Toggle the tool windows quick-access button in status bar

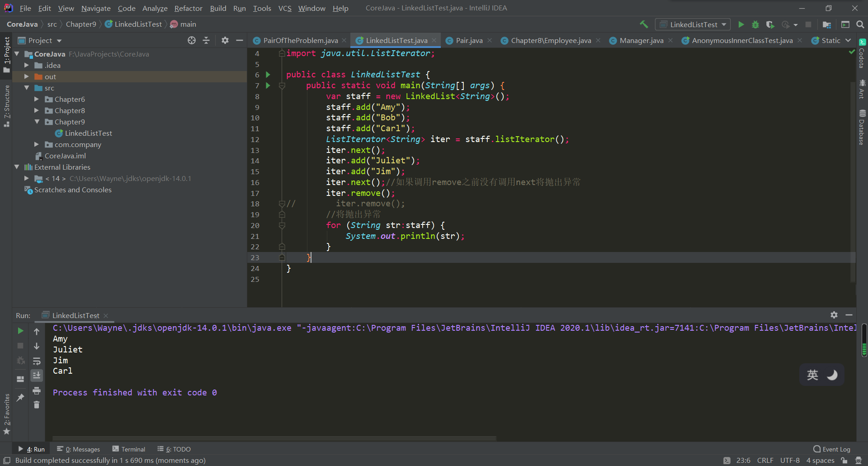point(7,461)
